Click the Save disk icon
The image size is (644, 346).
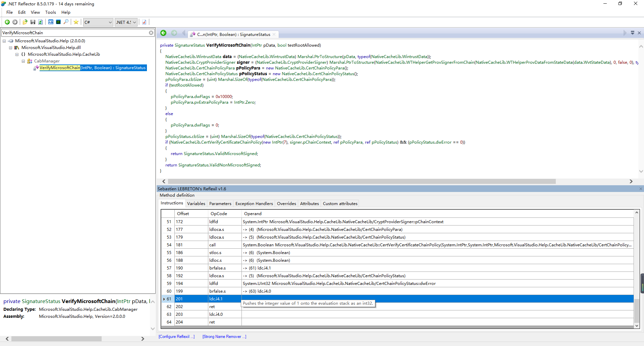[33, 22]
